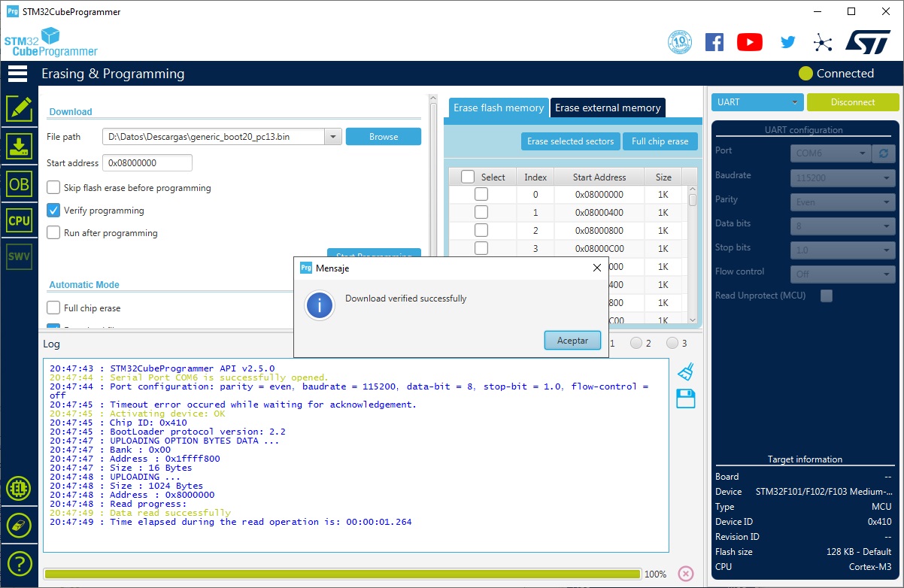Toggle the Select all sectors header checkbox
The image size is (904, 588).
(x=468, y=177)
